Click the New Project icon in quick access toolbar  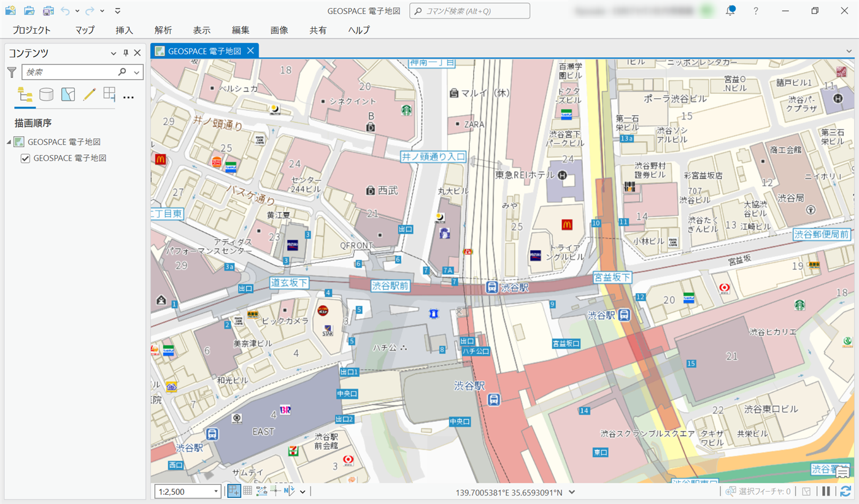pyautogui.click(x=10, y=10)
